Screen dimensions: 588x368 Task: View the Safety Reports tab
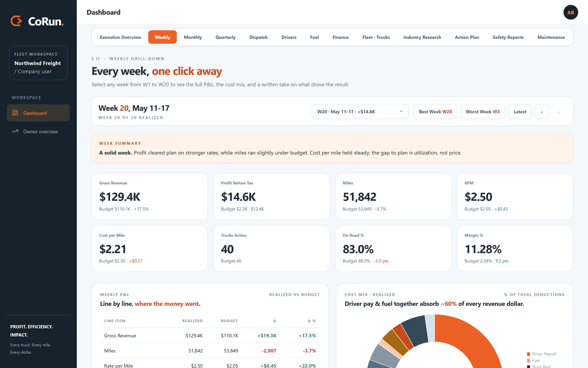508,37
